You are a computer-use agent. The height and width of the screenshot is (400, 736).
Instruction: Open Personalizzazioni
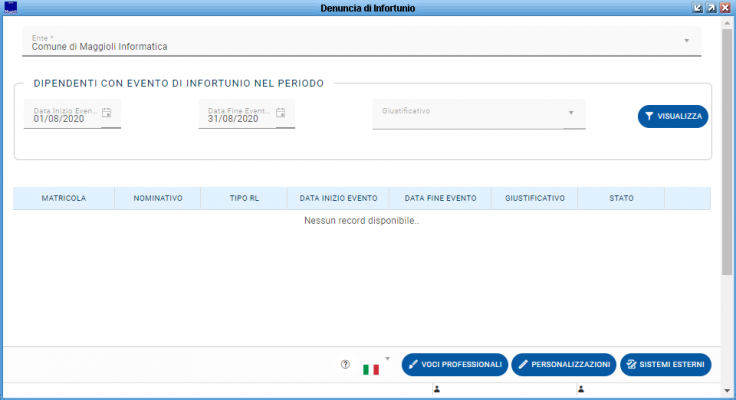pyautogui.click(x=564, y=365)
